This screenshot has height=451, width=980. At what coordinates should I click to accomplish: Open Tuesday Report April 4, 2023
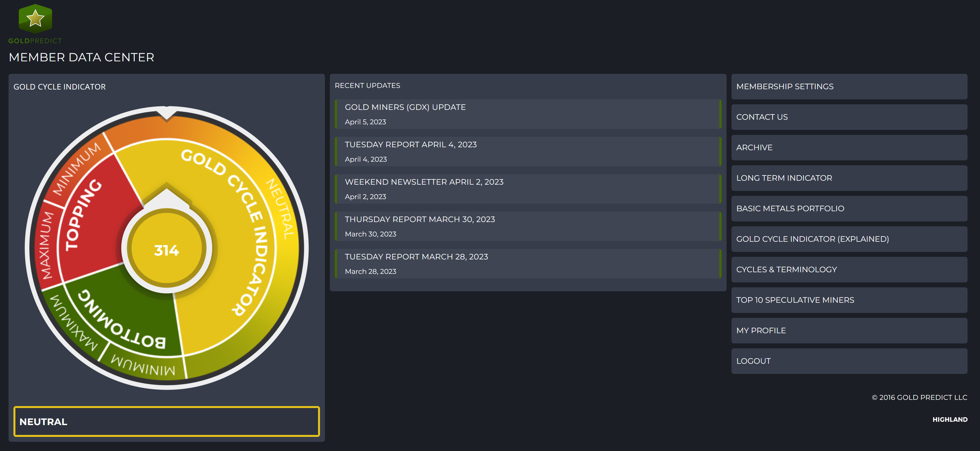[x=410, y=145]
